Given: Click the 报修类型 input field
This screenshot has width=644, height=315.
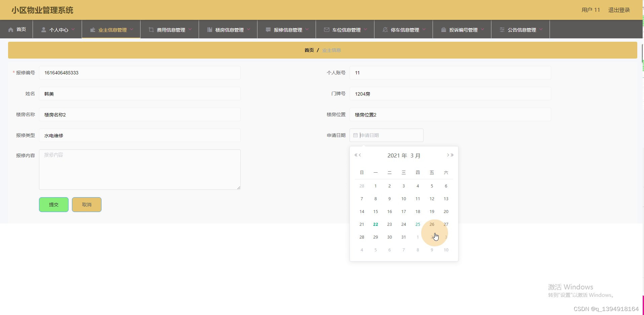Looking at the screenshot, I should pyautogui.click(x=140, y=135).
